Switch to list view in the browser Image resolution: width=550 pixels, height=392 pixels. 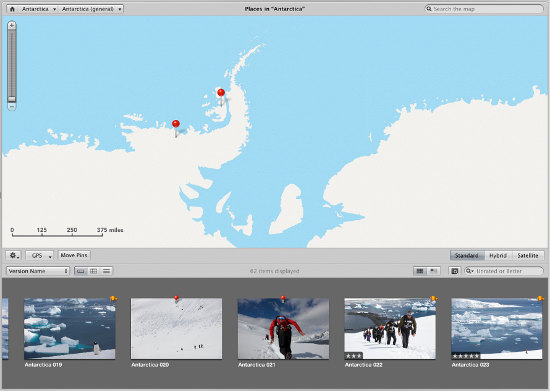coord(106,271)
